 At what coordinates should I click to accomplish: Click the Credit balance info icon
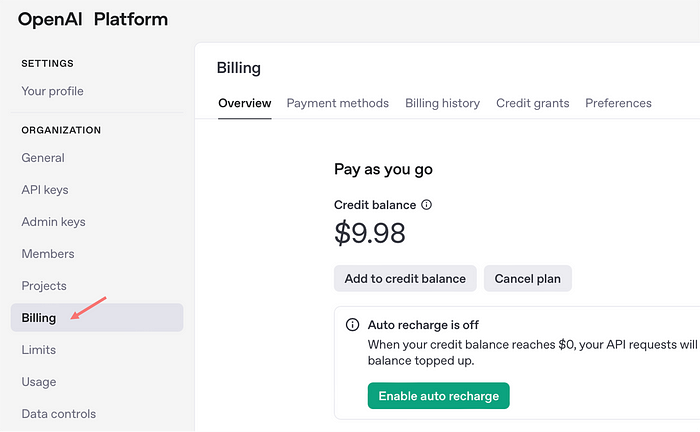[426, 205]
